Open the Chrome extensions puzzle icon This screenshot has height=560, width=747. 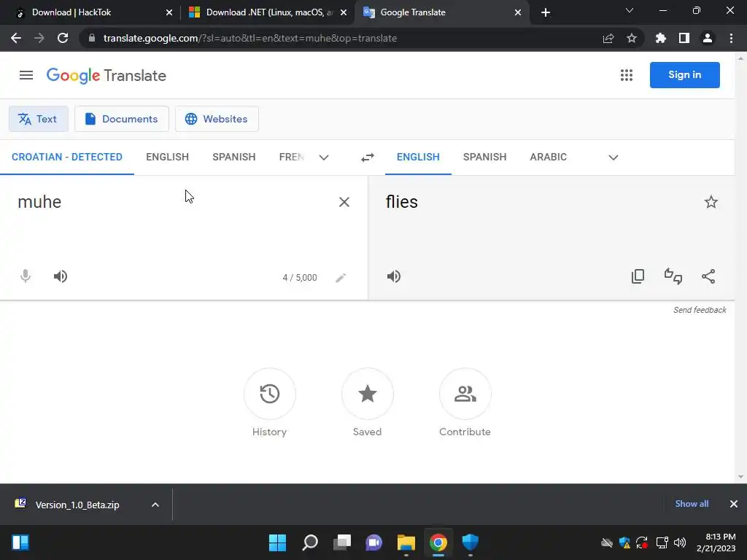661,38
